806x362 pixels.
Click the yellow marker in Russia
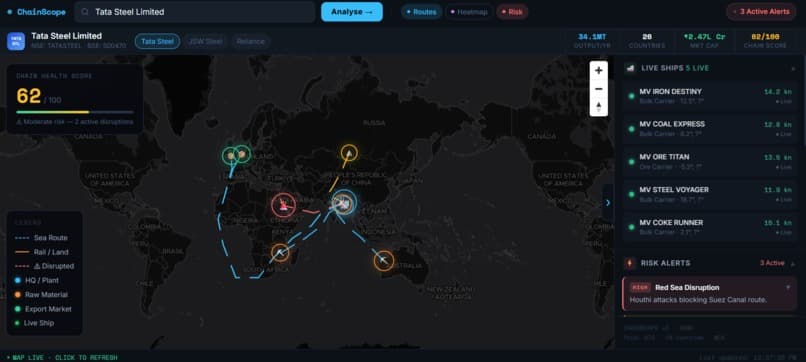pyautogui.click(x=349, y=153)
